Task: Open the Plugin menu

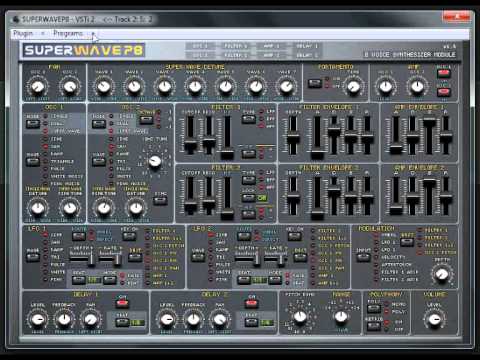Action: [x=23, y=33]
